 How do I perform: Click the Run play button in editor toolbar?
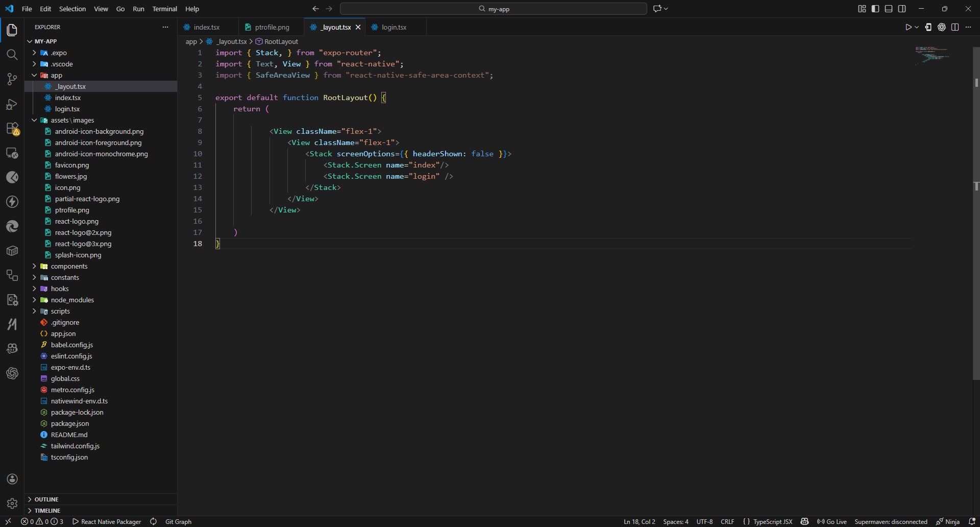click(x=908, y=28)
